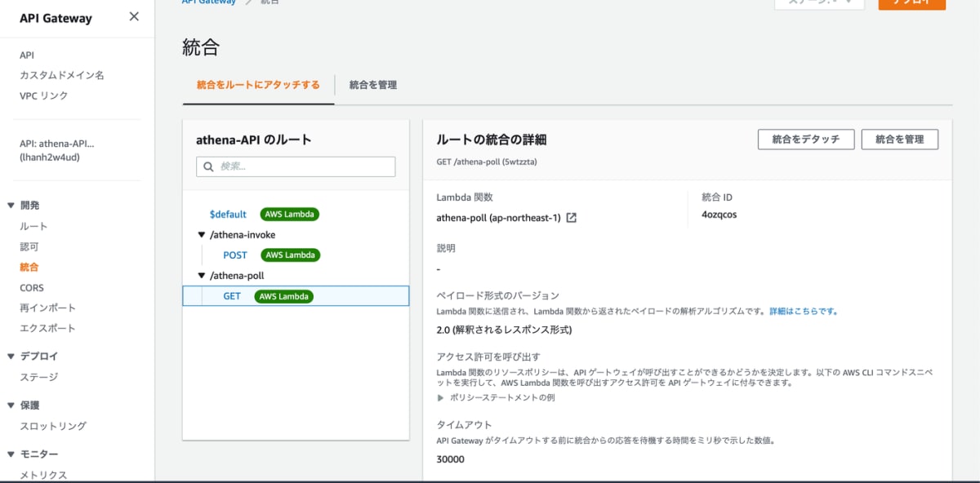This screenshot has width=980, height=483.
Task: Open API in the sidebar
Action: click(27, 55)
